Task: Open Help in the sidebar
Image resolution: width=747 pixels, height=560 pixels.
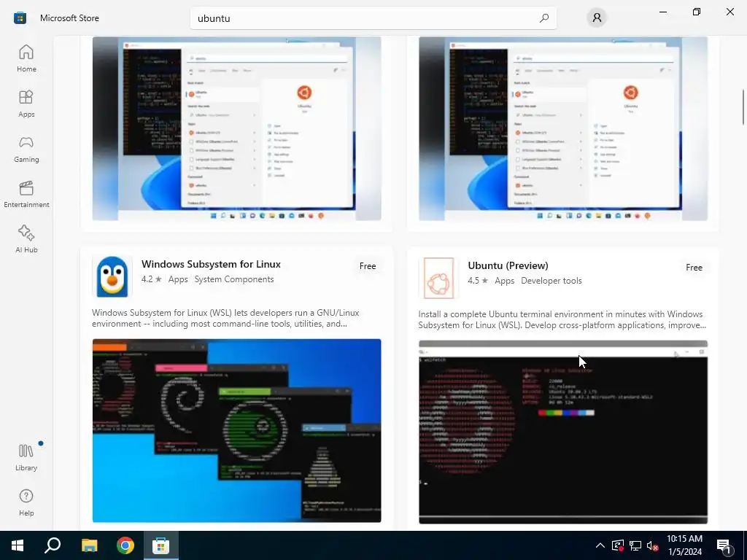Action: (26, 503)
